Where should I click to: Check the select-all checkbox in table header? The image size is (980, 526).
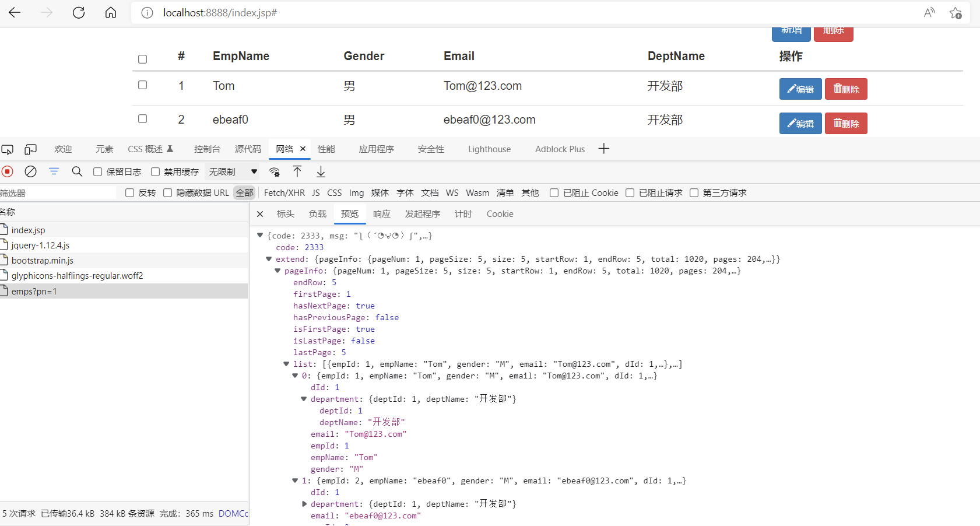click(x=142, y=59)
